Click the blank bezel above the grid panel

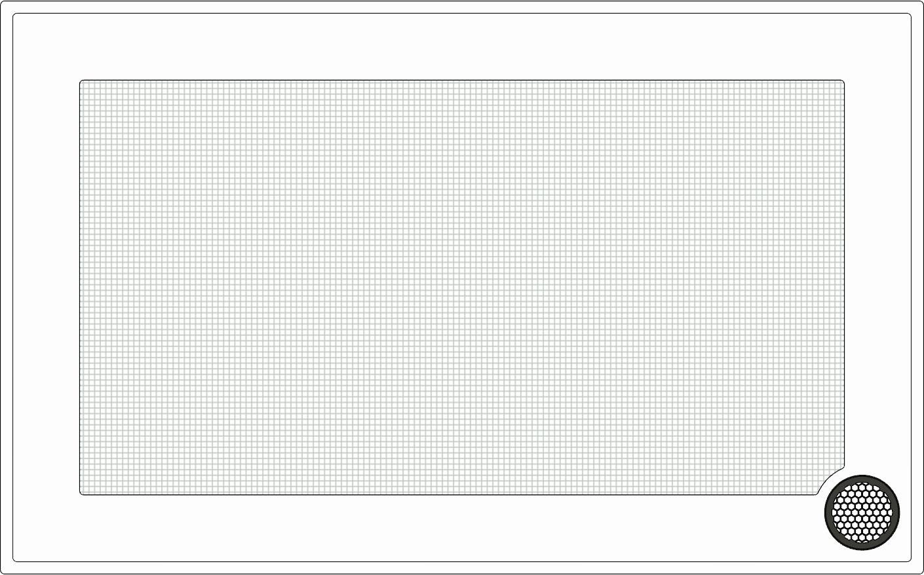coord(462,47)
